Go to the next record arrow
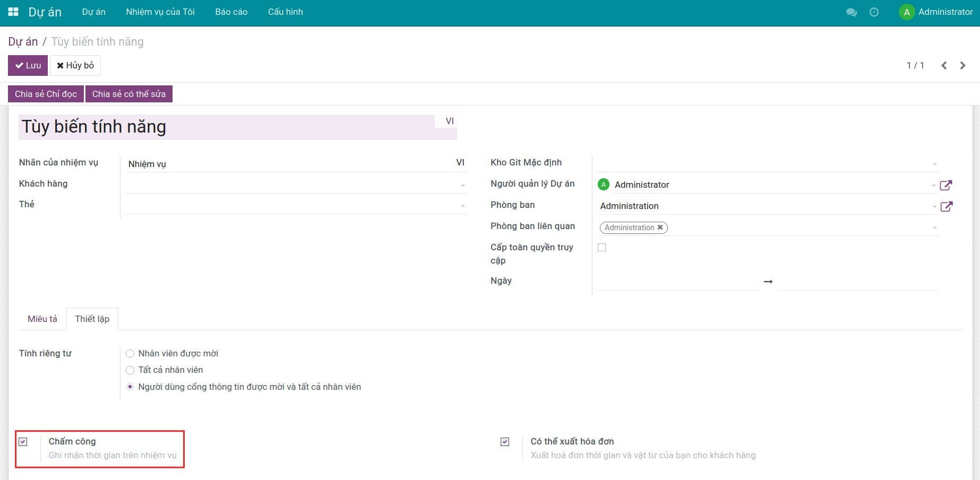 (962, 65)
